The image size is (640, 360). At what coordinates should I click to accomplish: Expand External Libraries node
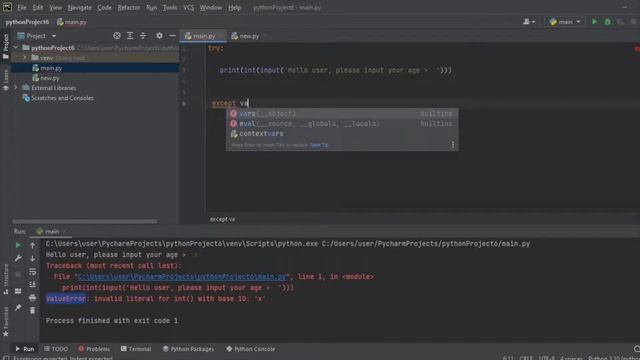click(x=16, y=87)
